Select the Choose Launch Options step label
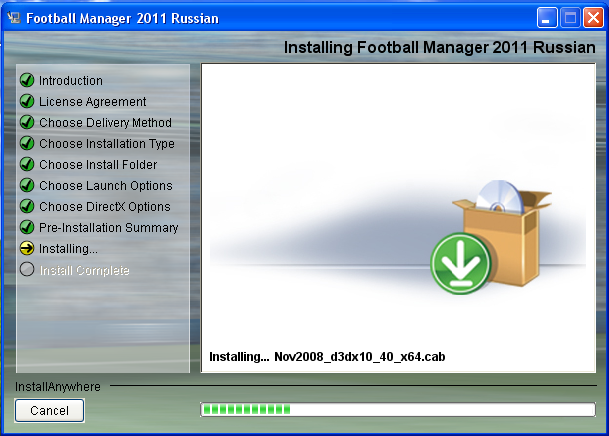 click(106, 186)
